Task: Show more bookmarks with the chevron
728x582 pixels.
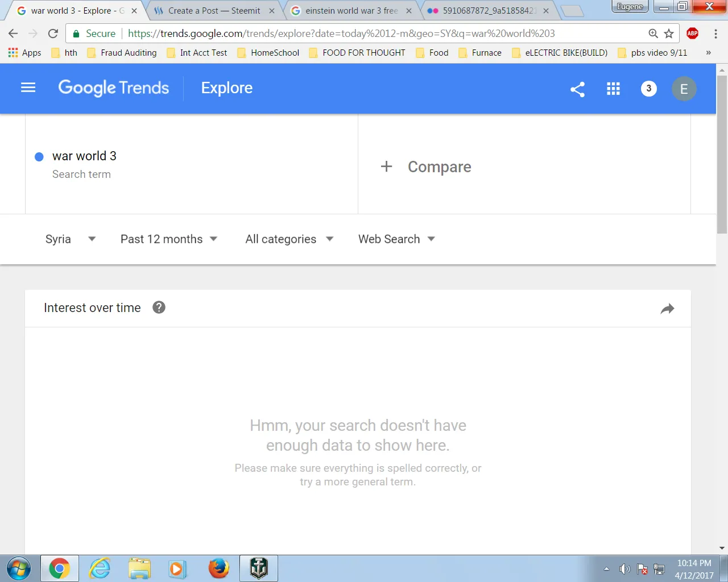Action: point(708,53)
